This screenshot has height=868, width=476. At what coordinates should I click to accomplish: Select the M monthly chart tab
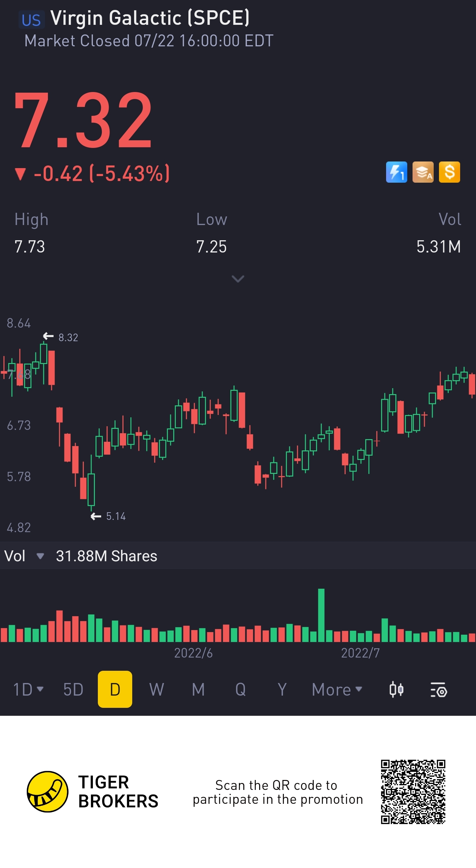coord(198,689)
